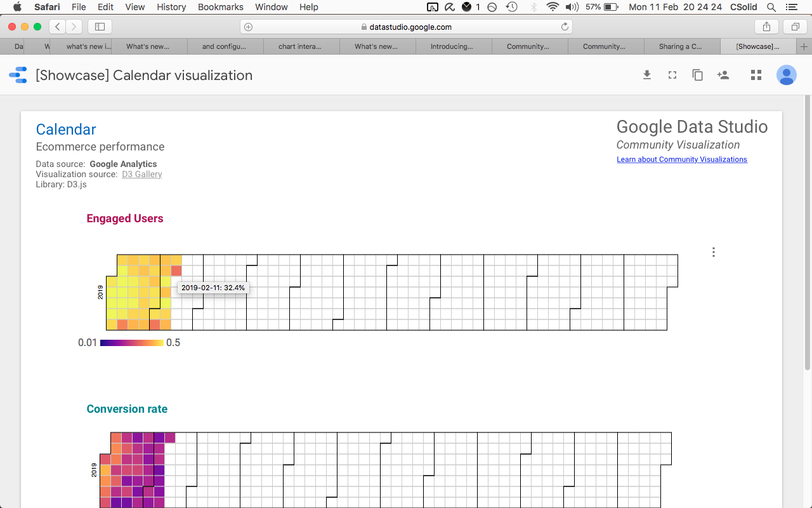Show the Safari sidebar
This screenshot has width=812, height=508.
[x=100, y=27]
